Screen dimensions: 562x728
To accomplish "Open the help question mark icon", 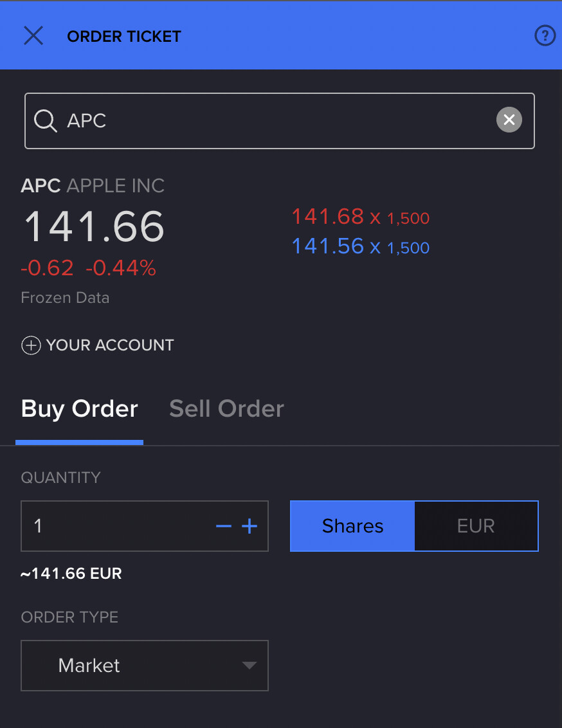I will [x=545, y=36].
